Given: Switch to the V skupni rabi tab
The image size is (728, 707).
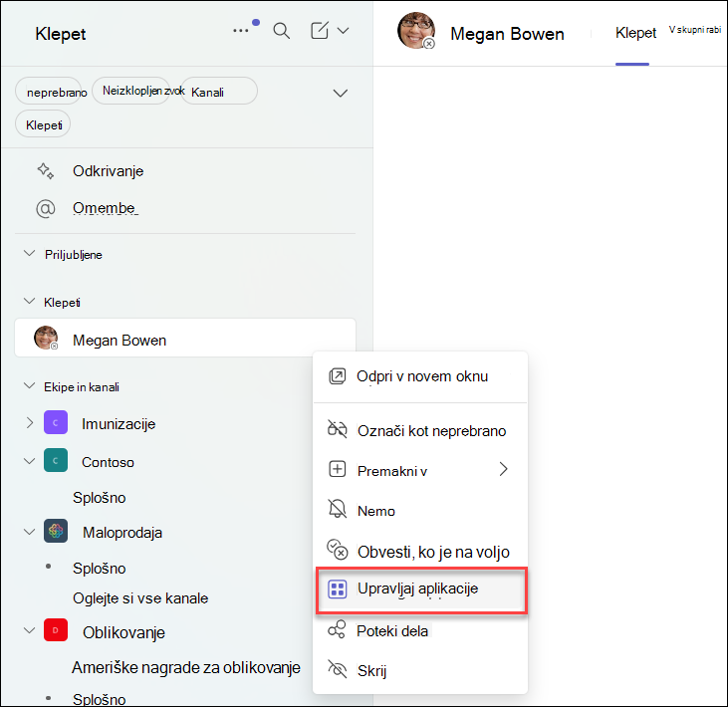Looking at the screenshot, I should [694, 29].
